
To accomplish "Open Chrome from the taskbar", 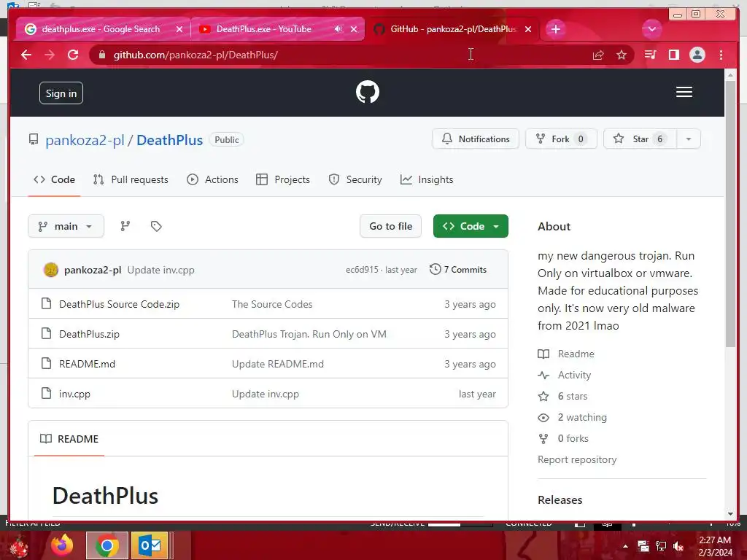I will 107,545.
